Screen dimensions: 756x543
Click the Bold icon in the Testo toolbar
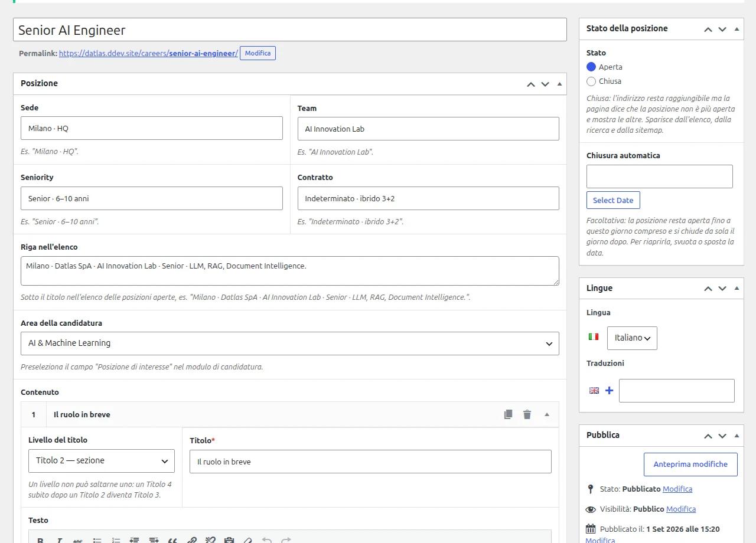(40, 540)
